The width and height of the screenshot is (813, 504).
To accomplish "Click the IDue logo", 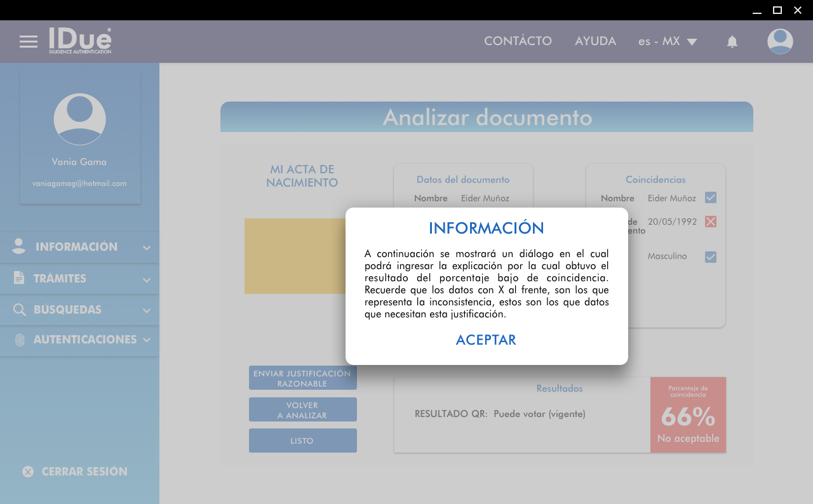I will (x=80, y=41).
